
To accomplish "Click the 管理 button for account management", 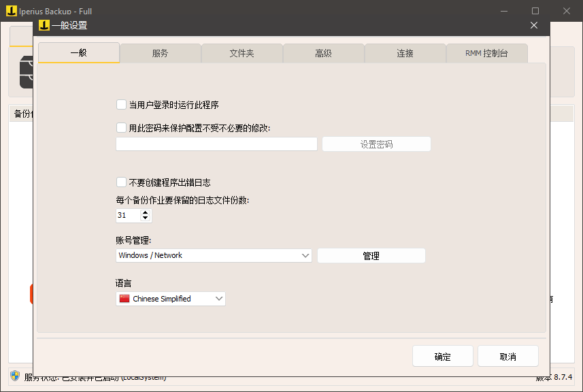I will click(371, 255).
